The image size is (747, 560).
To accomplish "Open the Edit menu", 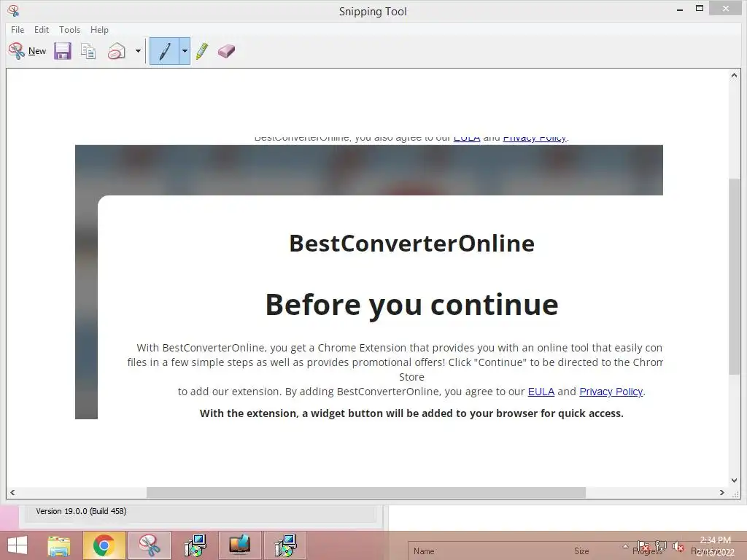I will [x=42, y=29].
